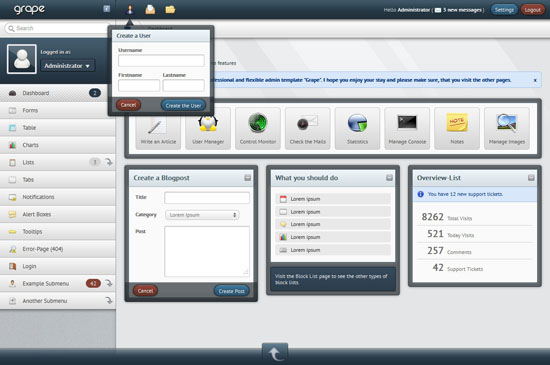Open Table in the sidebar
The image size is (550, 365).
pos(58,128)
